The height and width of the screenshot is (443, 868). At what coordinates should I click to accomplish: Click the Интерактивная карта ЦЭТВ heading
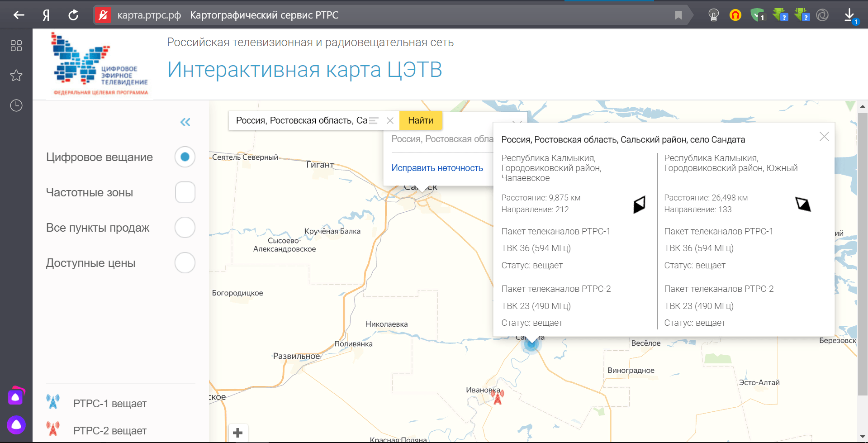304,70
